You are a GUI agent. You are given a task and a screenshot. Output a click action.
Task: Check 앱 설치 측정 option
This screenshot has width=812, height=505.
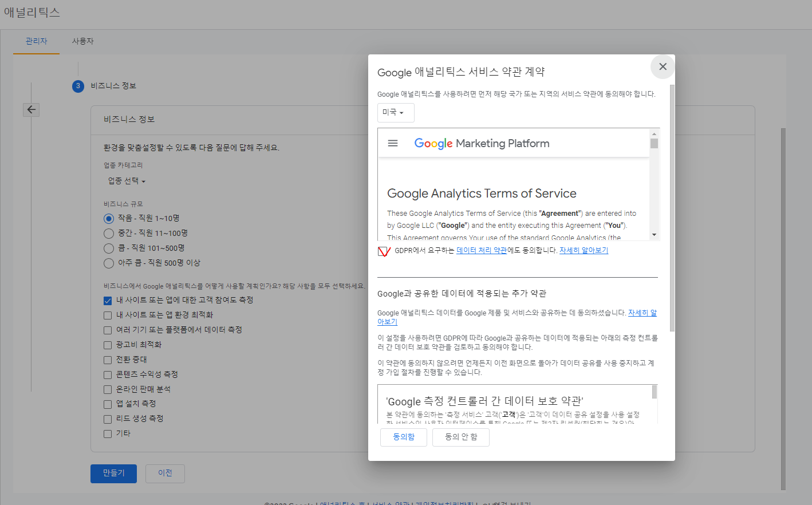(x=108, y=404)
